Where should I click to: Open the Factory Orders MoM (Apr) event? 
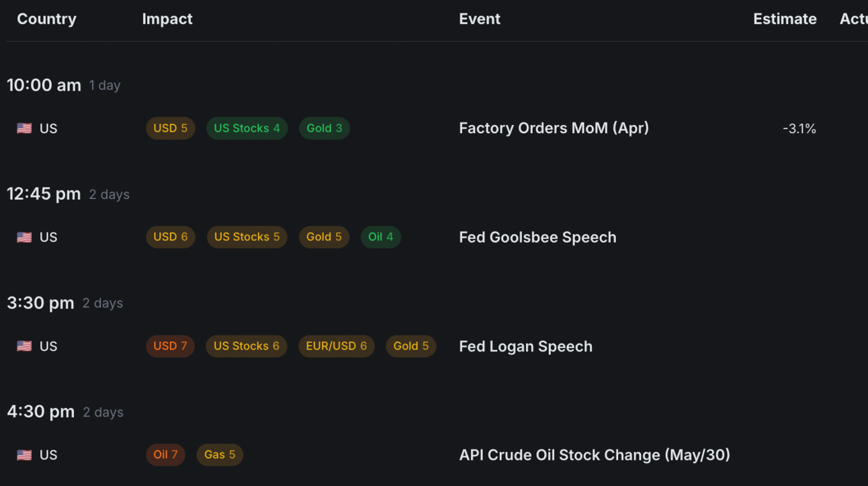[554, 128]
